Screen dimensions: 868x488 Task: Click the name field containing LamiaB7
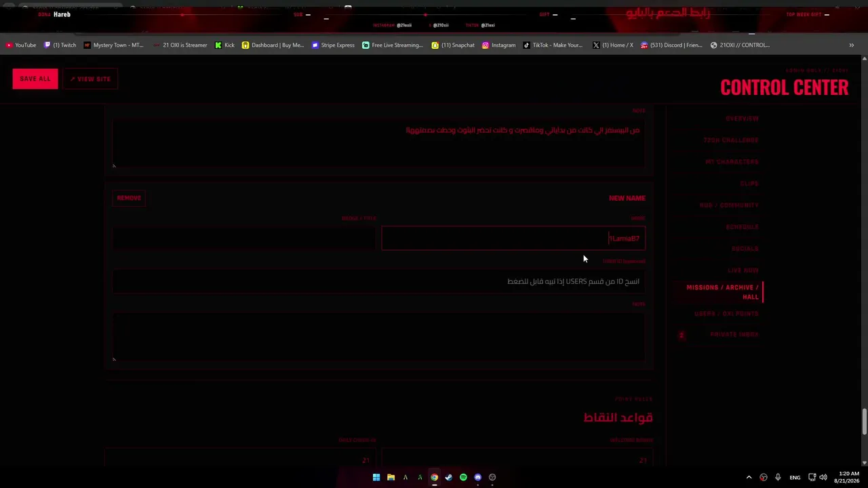tap(513, 239)
